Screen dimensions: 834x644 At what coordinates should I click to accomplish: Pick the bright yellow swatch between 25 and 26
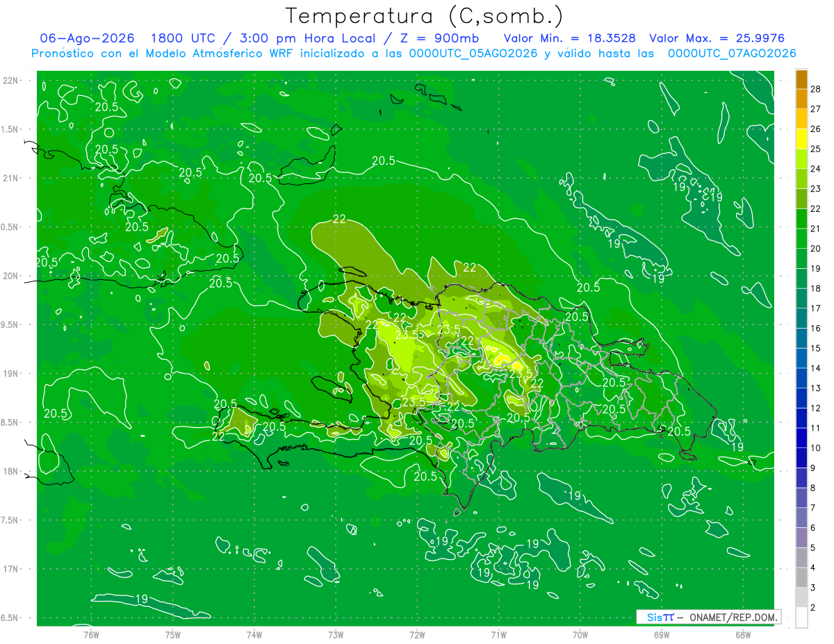pos(802,139)
